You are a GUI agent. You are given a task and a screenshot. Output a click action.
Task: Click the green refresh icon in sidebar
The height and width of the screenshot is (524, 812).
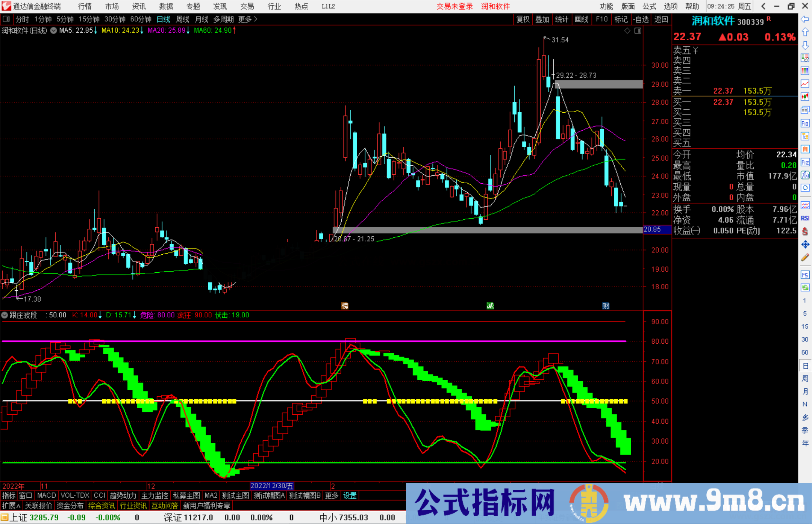(805, 288)
